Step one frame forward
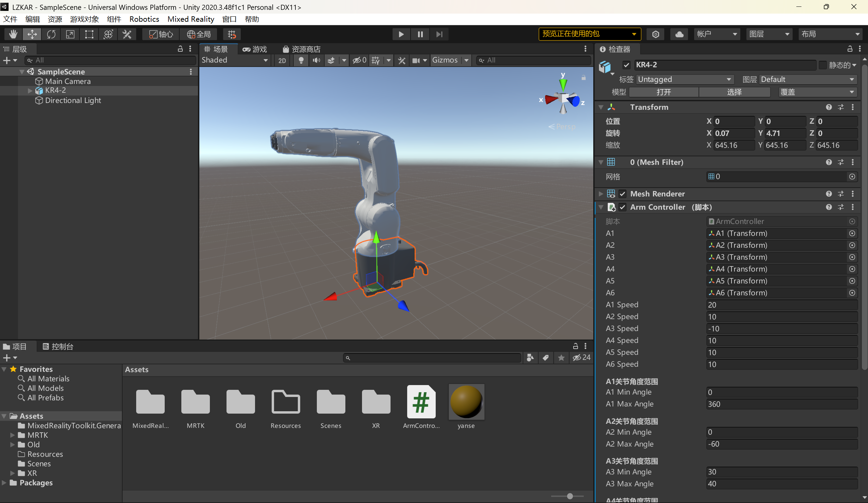 (x=439, y=34)
